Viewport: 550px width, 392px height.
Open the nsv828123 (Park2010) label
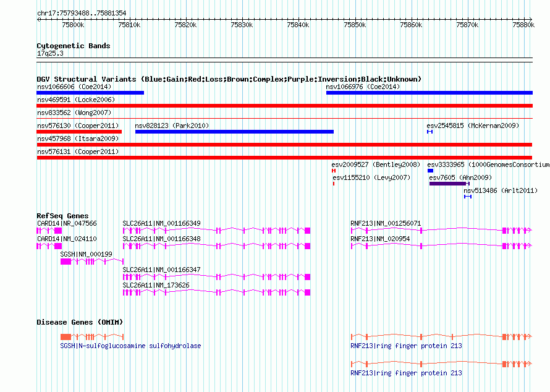pyautogui.click(x=172, y=126)
